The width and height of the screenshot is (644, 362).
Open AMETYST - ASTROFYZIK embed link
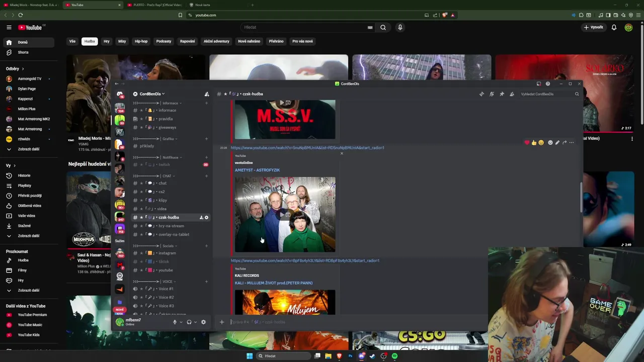click(257, 170)
